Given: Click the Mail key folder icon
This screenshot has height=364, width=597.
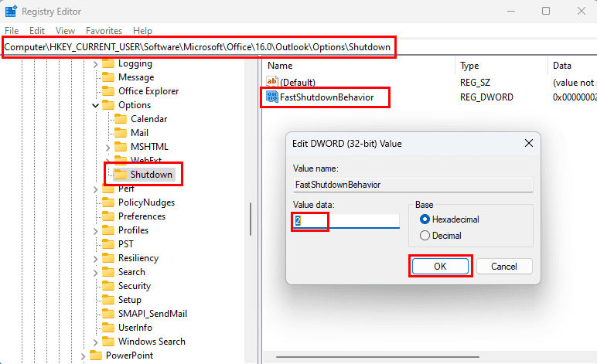Looking at the screenshot, I should pos(120,133).
